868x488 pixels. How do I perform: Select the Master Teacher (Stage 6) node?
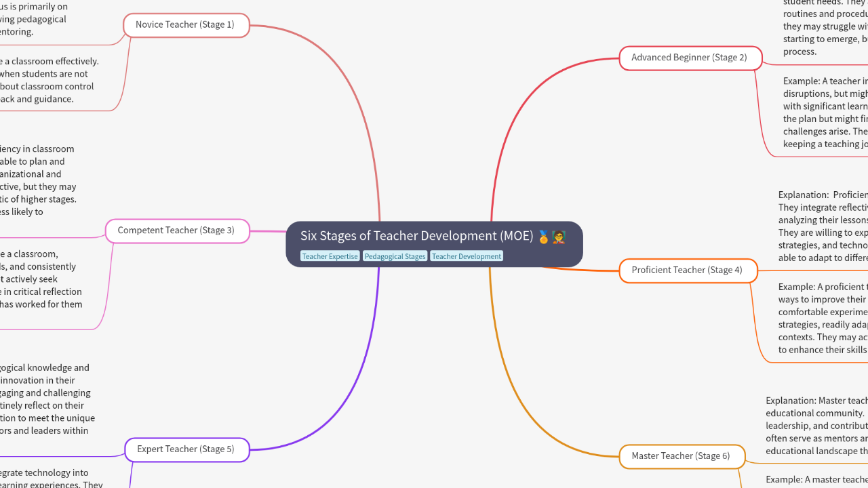pos(682,456)
